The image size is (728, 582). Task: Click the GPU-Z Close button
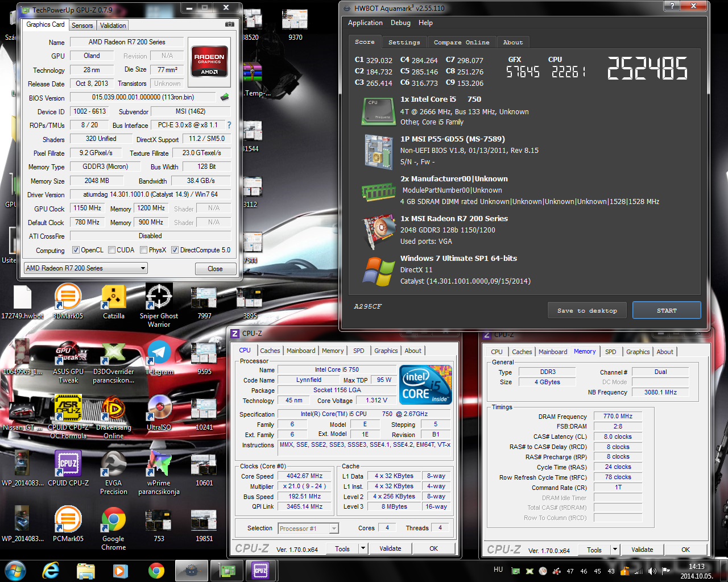215,269
